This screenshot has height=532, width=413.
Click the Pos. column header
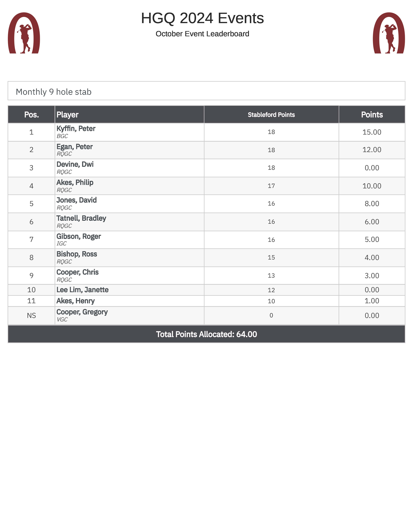(x=31, y=115)
